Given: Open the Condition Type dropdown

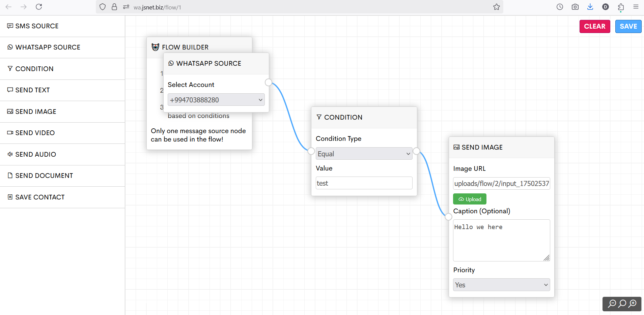Looking at the screenshot, I should (364, 154).
